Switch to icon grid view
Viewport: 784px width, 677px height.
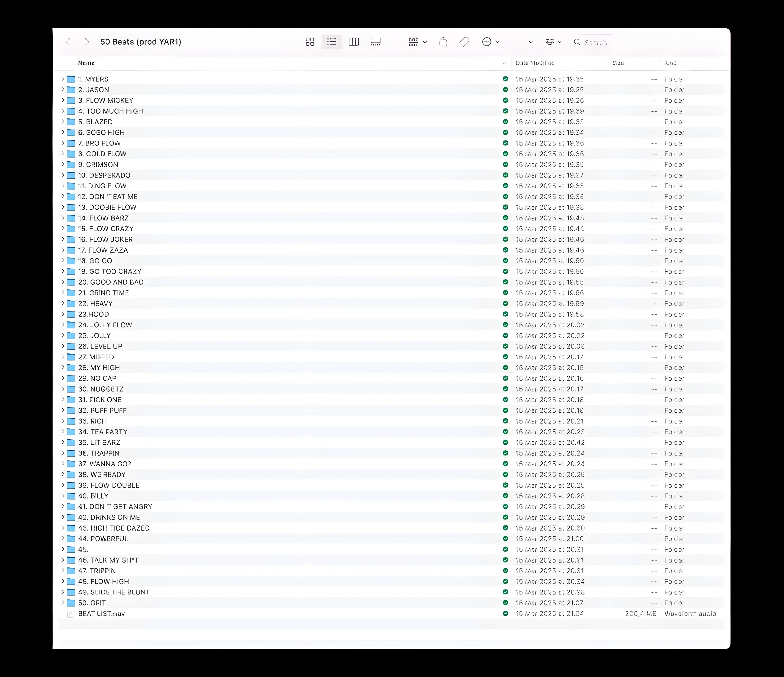[310, 42]
